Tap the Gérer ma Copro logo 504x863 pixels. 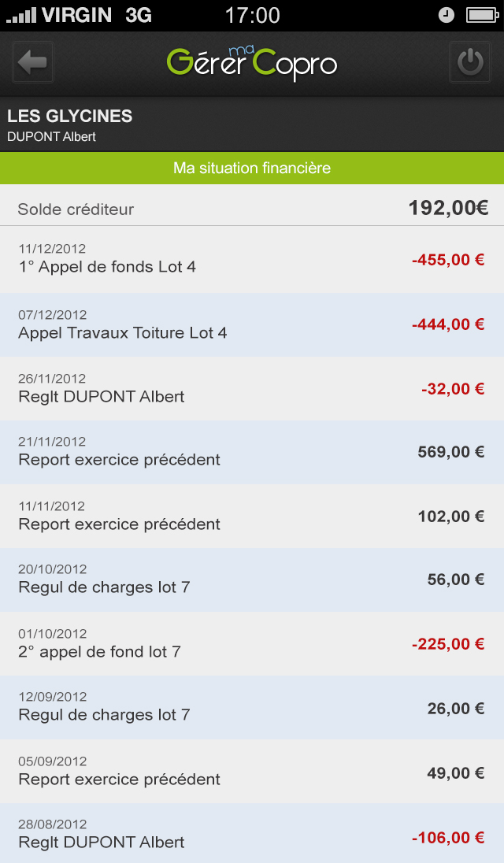(x=251, y=62)
